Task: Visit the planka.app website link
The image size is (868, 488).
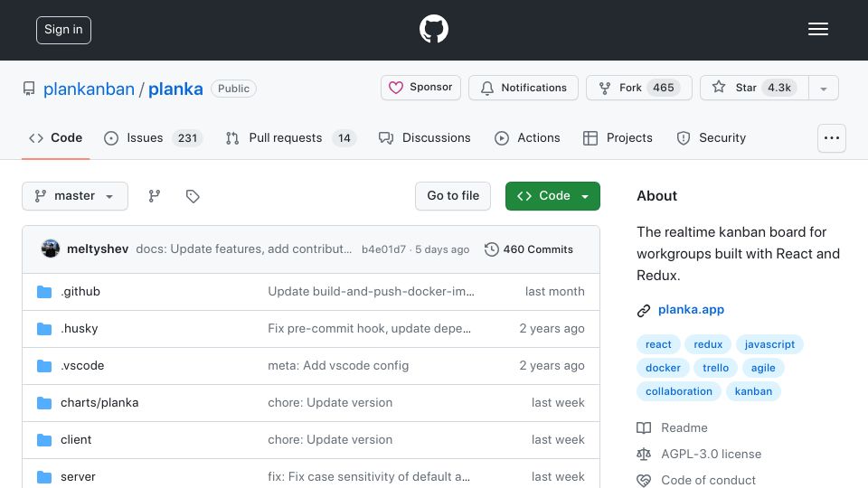Action: (691, 310)
